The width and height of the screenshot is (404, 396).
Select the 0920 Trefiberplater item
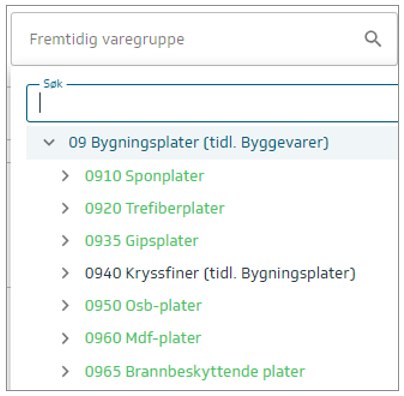click(155, 208)
